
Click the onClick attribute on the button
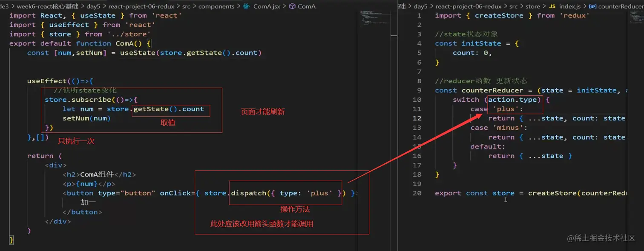(175, 193)
